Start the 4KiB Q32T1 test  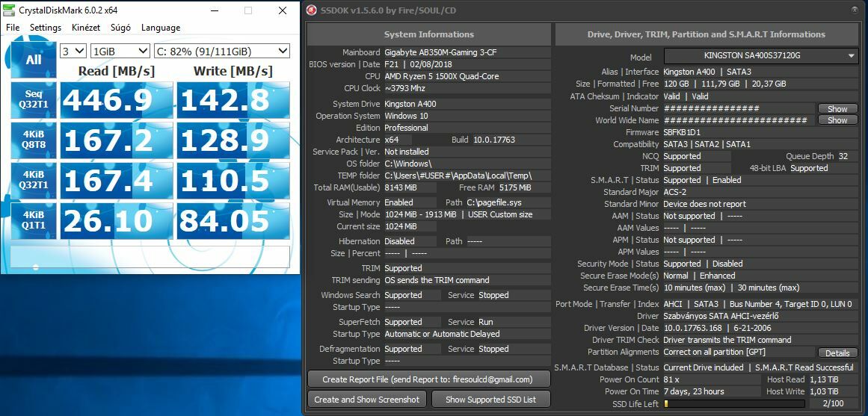tap(34, 181)
